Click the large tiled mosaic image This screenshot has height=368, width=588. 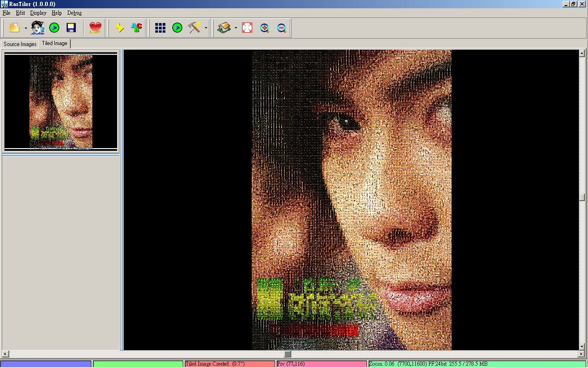(351, 200)
